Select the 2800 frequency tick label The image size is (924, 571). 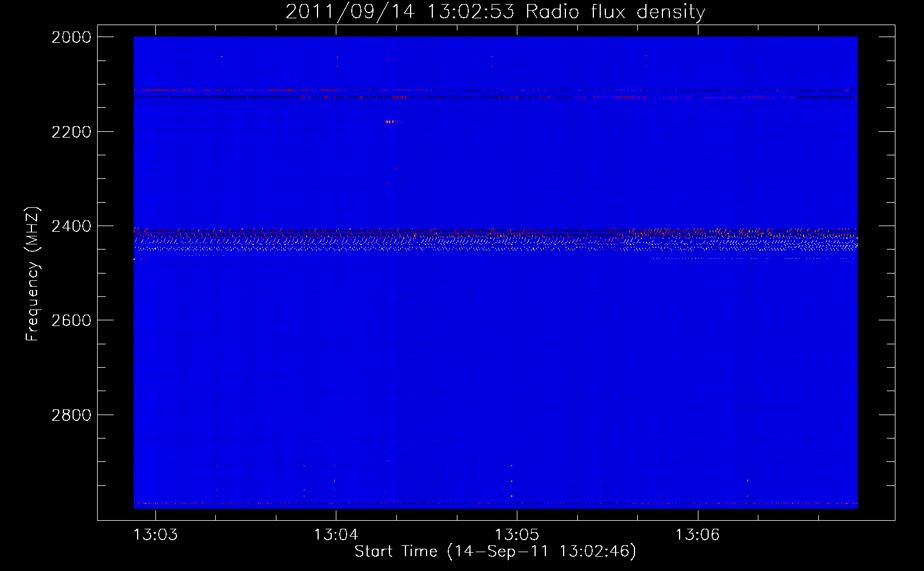[x=71, y=415]
